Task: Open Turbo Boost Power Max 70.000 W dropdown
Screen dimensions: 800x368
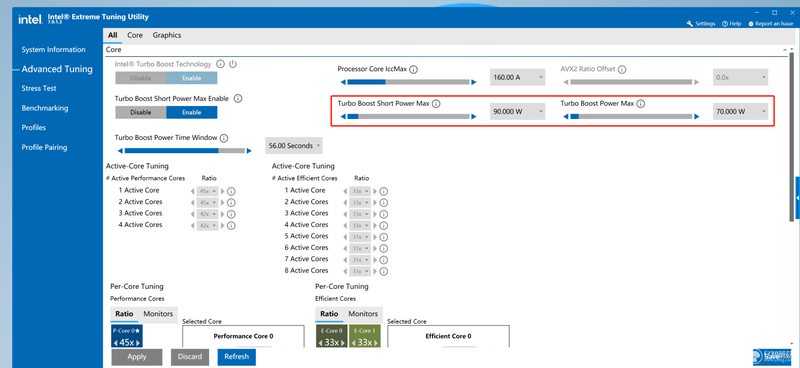Action: tap(740, 111)
